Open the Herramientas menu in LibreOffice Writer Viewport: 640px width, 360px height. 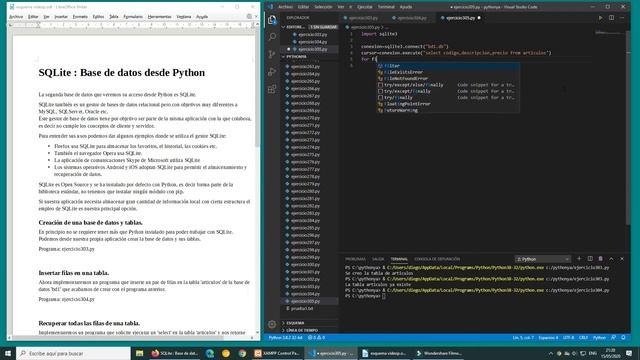point(160,17)
